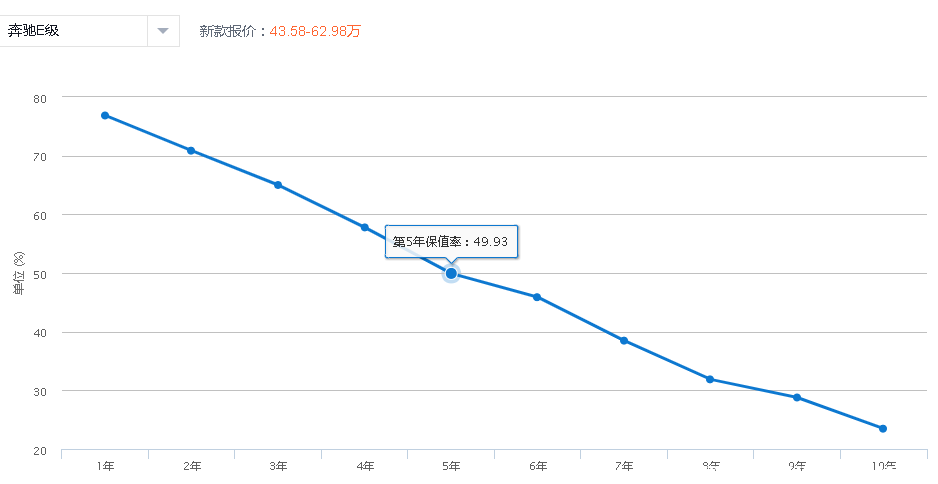Select the year 1 data point on the line
Viewport: 938px width, 484px height.
pyautogui.click(x=105, y=115)
